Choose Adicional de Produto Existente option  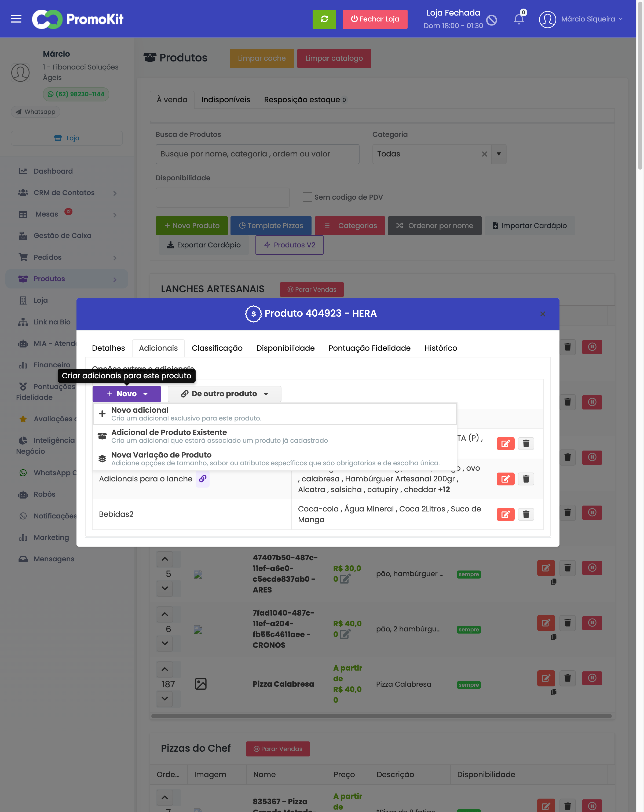[x=275, y=436]
